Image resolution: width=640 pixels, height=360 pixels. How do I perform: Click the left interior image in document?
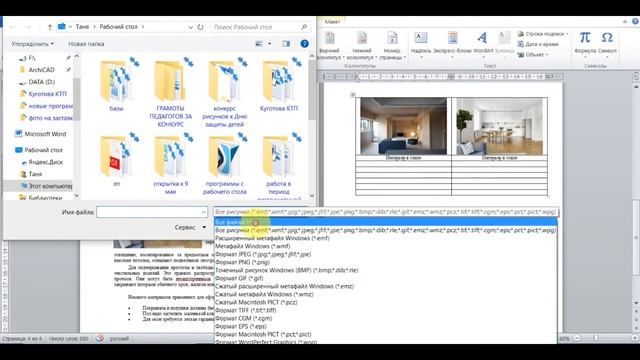pyautogui.click(x=403, y=126)
